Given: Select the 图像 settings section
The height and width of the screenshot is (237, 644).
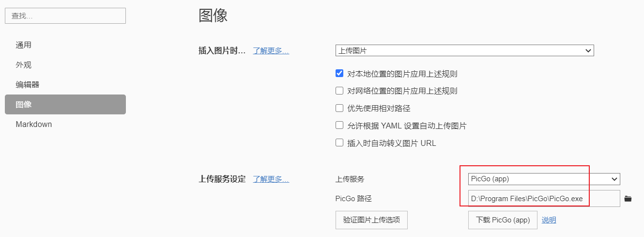Looking at the screenshot, I should (65, 104).
